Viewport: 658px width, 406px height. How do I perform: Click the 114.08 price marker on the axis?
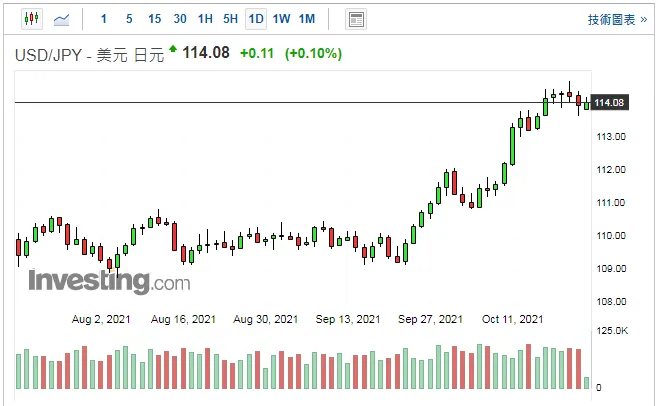tap(610, 102)
